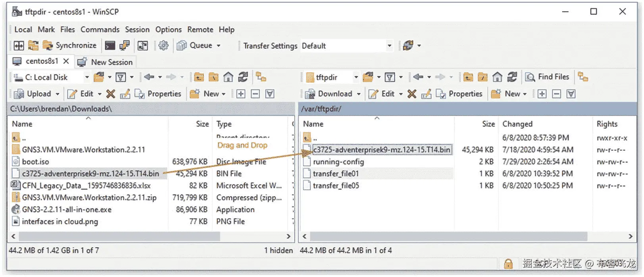Open the terminal console icon
The height and width of the screenshot is (277, 644).
[x=110, y=46]
